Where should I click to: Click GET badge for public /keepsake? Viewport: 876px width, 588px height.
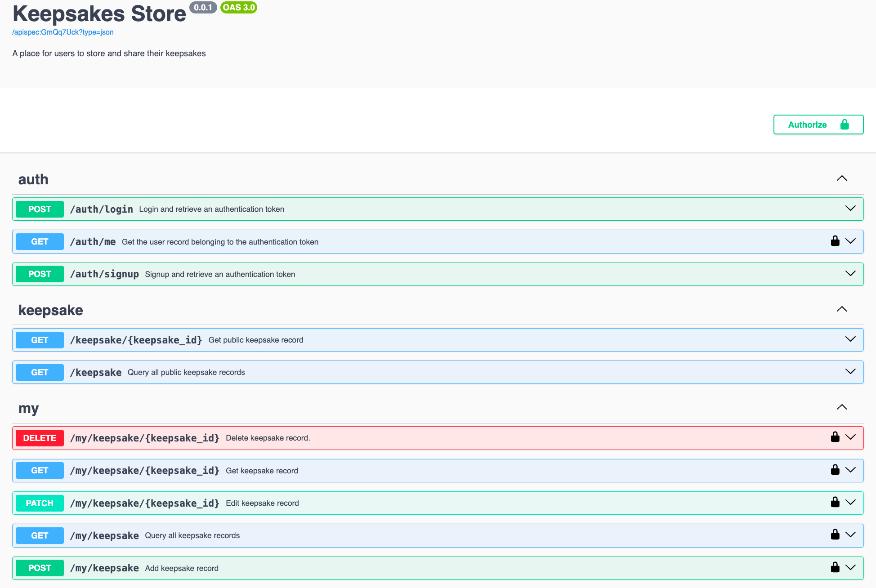coord(40,372)
